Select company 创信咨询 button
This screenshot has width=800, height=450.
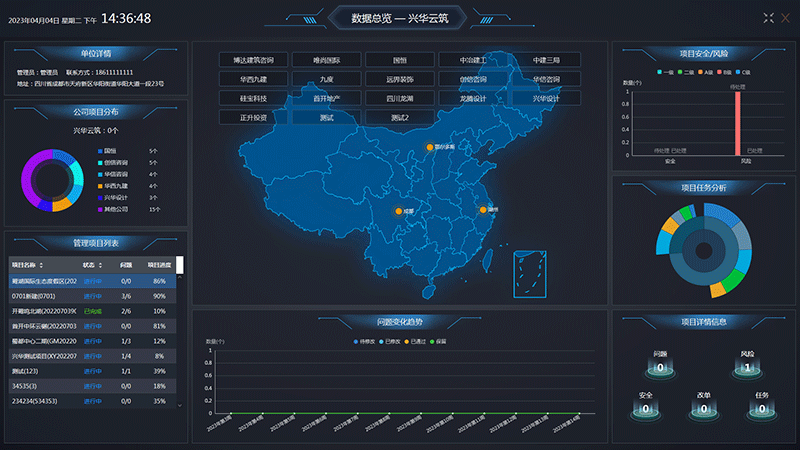[473, 79]
